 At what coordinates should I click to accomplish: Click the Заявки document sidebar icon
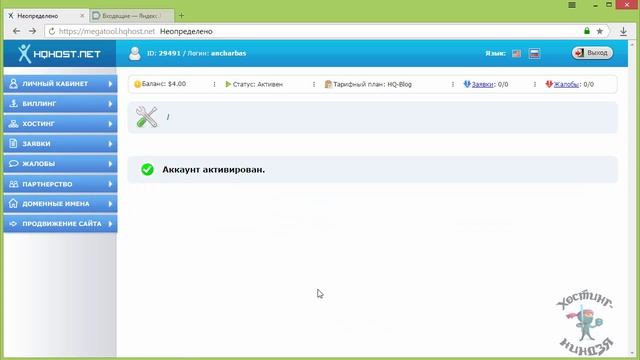(13, 144)
